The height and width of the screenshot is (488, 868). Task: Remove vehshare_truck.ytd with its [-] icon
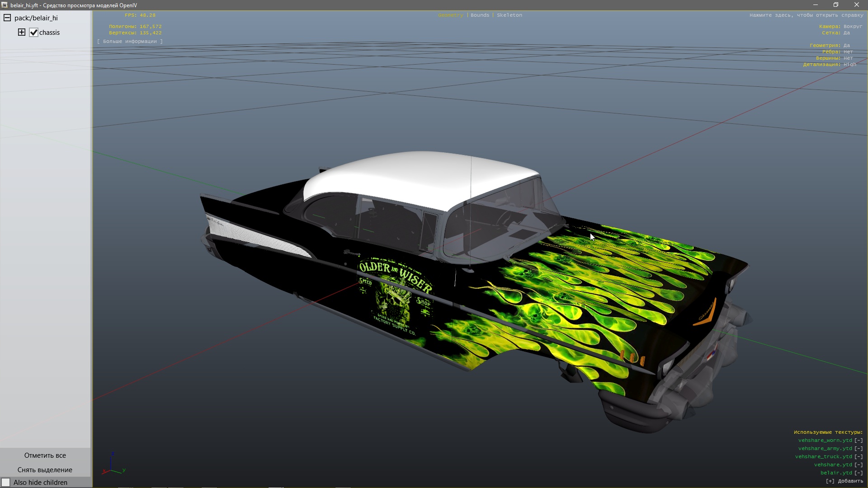click(x=858, y=456)
